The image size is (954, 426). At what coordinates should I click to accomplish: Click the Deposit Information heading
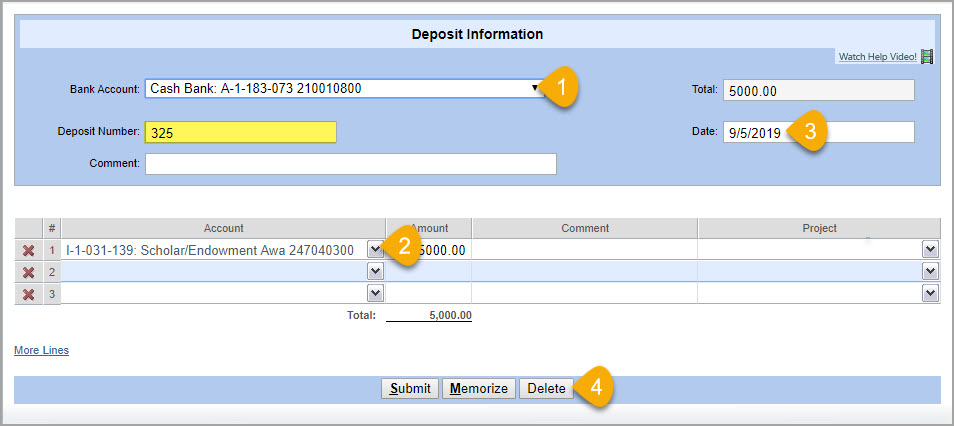pos(477,34)
